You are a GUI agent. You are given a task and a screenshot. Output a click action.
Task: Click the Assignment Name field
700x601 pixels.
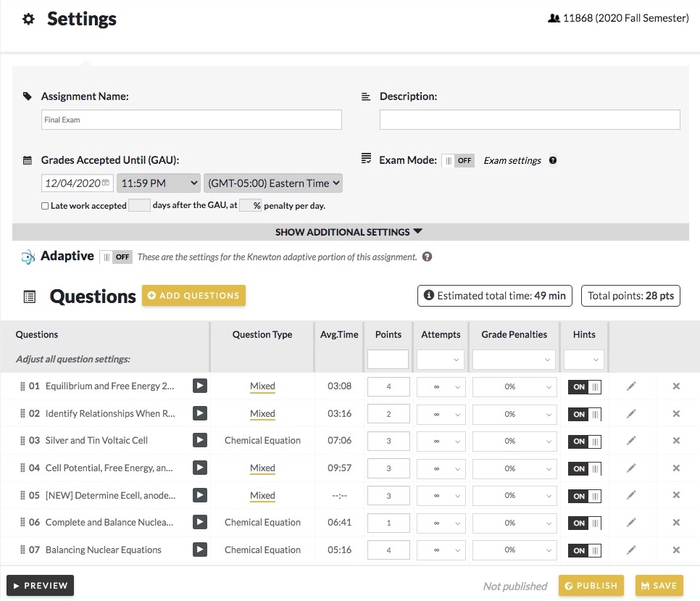pyautogui.click(x=191, y=120)
